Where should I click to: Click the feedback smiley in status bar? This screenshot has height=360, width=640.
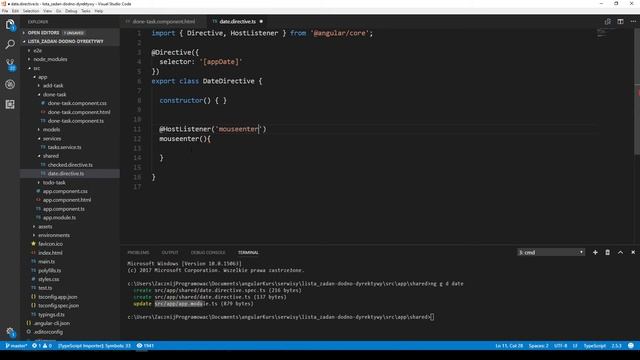631,346
